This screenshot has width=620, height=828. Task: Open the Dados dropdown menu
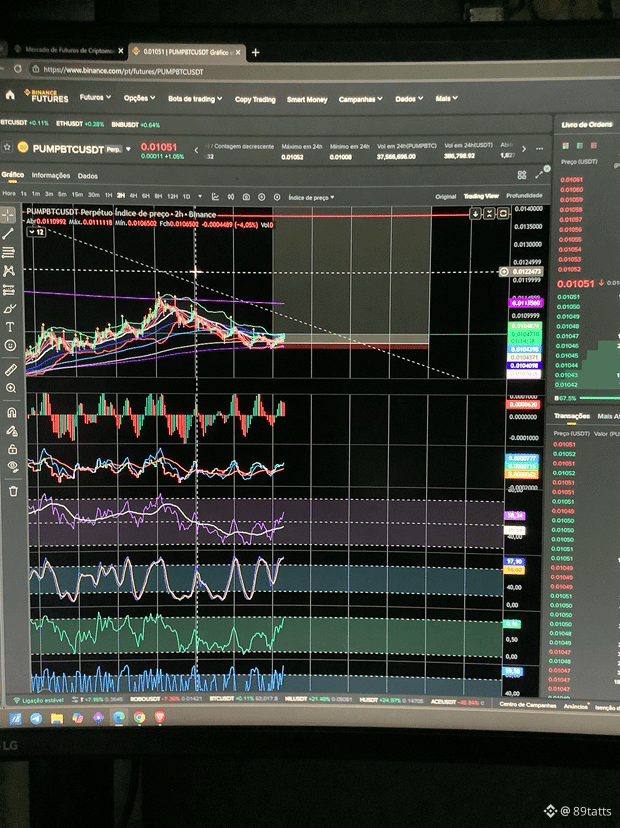coord(409,99)
